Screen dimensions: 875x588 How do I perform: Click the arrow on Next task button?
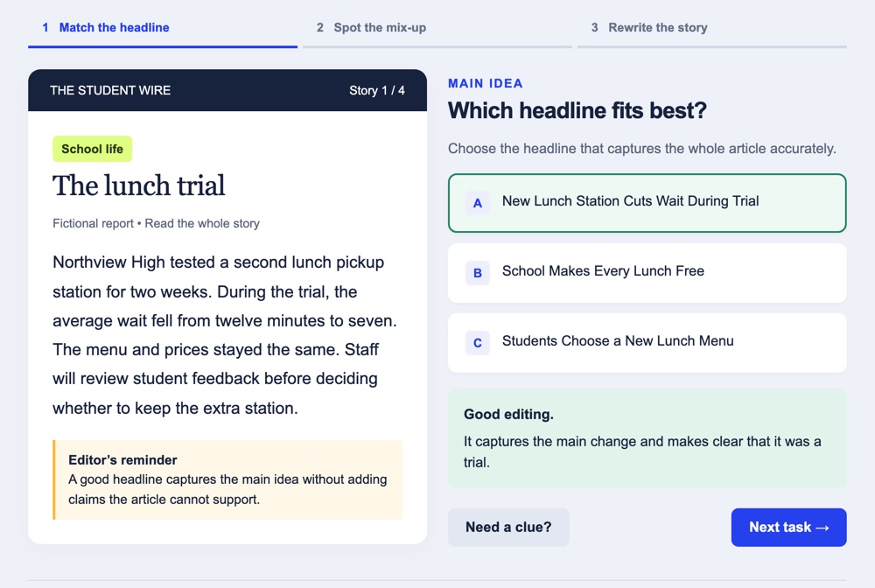[822, 528]
